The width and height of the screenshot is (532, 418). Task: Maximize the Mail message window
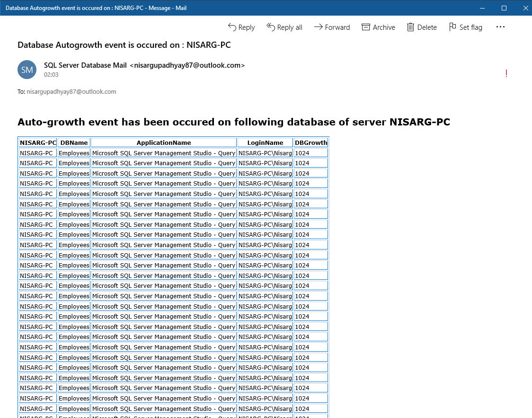(504, 8)
